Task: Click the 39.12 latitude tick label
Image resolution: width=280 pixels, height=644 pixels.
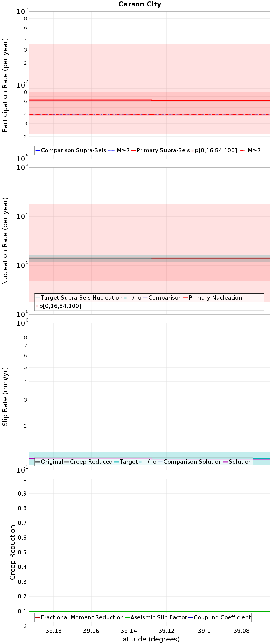Action: pyautogui.click(x=166, y=631)
